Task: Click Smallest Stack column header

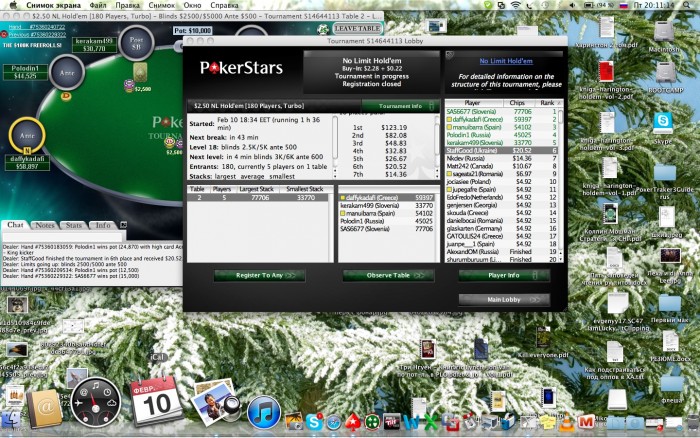Action: tap(304, 189)
